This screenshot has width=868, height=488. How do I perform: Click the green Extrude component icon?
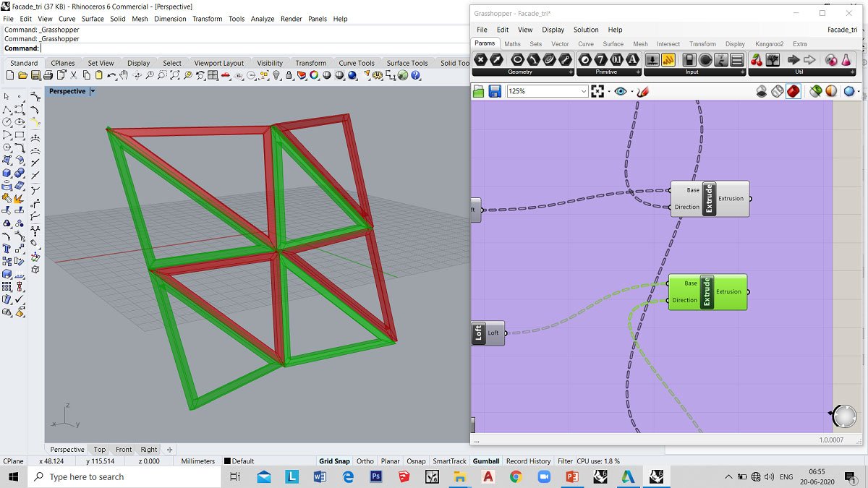point(707,292)
